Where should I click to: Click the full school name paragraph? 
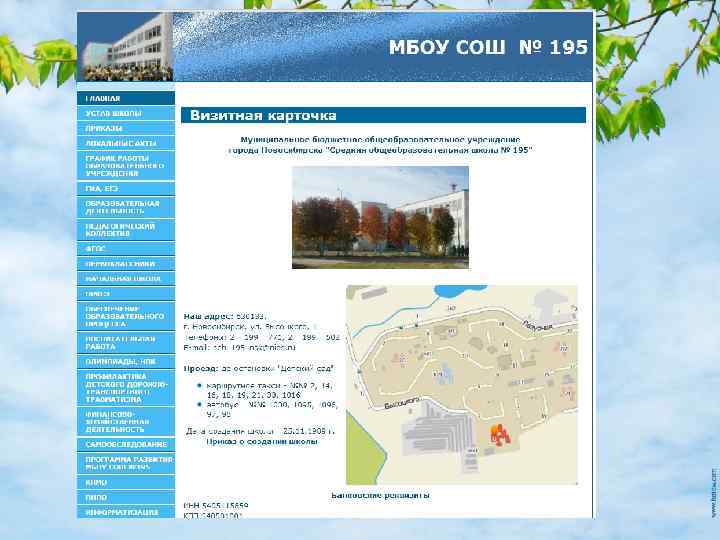[380, 145]
